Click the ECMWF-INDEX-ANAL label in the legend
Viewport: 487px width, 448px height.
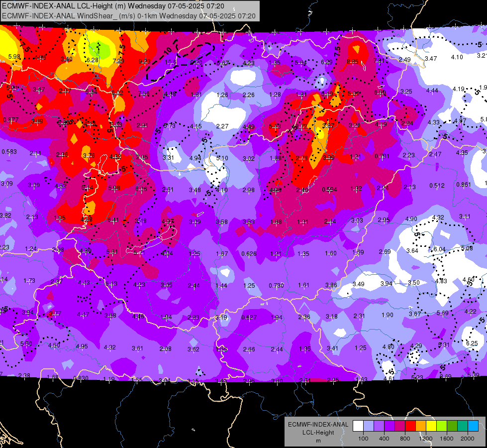pos(318,425)
